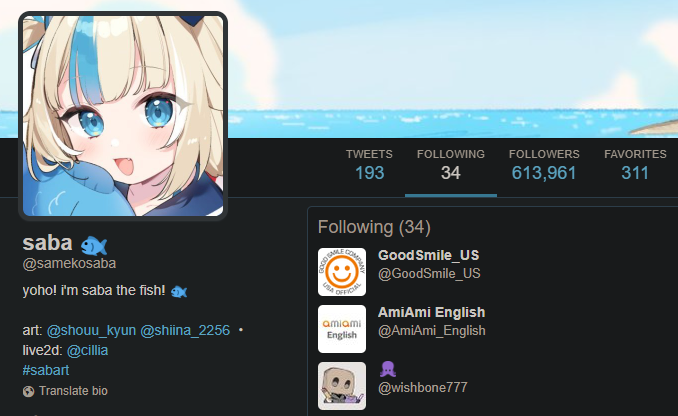Open the Followers tab showing 613,961
This screenshot has height=416, width=678.
(x=544, y=165)
